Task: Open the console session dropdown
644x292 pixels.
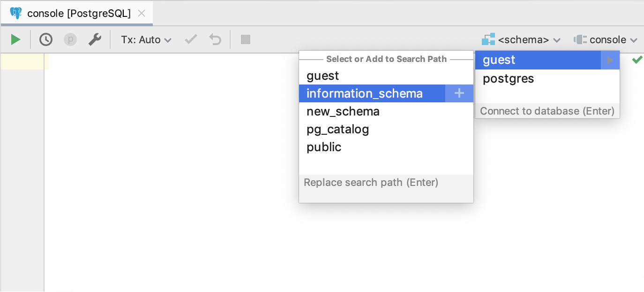Action: coord(605,39)
